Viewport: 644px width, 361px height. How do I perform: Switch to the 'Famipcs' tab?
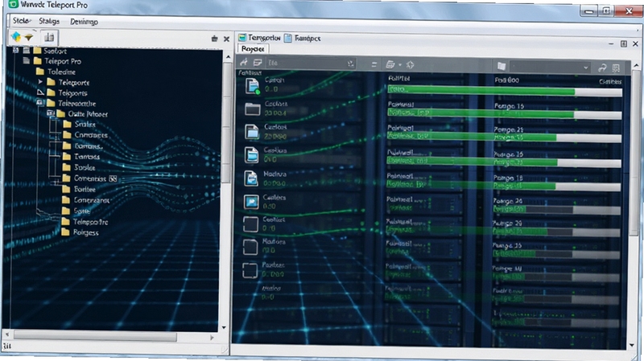pos(303,38)
